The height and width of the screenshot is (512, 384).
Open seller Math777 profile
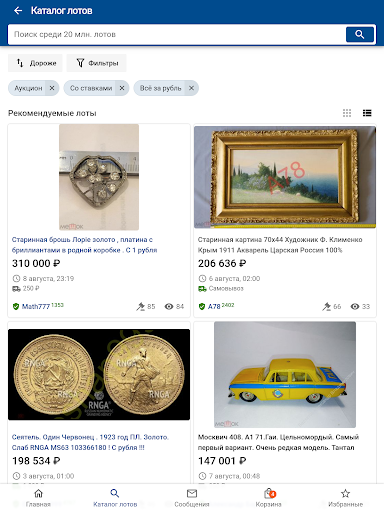(36, 306)
